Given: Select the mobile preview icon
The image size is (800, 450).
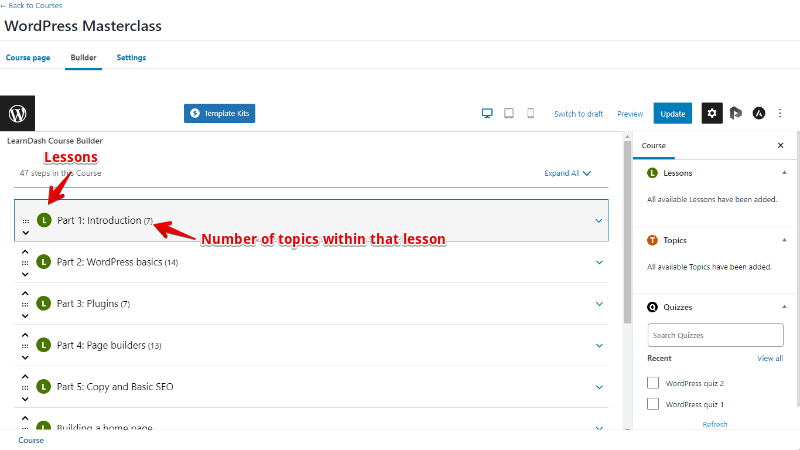Looking at the screenshot, I should click(x=531, y=113).
